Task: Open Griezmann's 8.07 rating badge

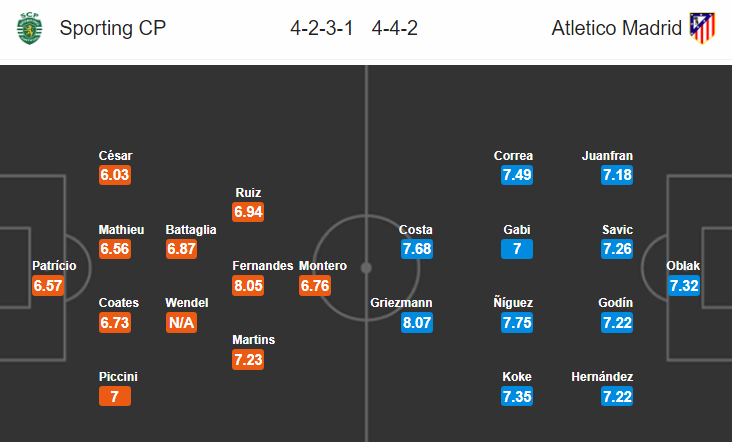Action: pos(417,323)
